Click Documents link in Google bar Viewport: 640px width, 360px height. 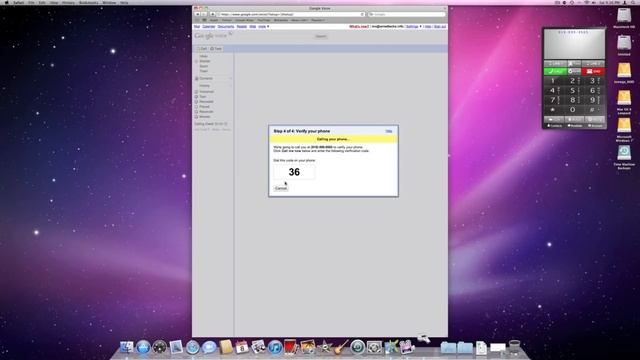[x=226, y=26]
